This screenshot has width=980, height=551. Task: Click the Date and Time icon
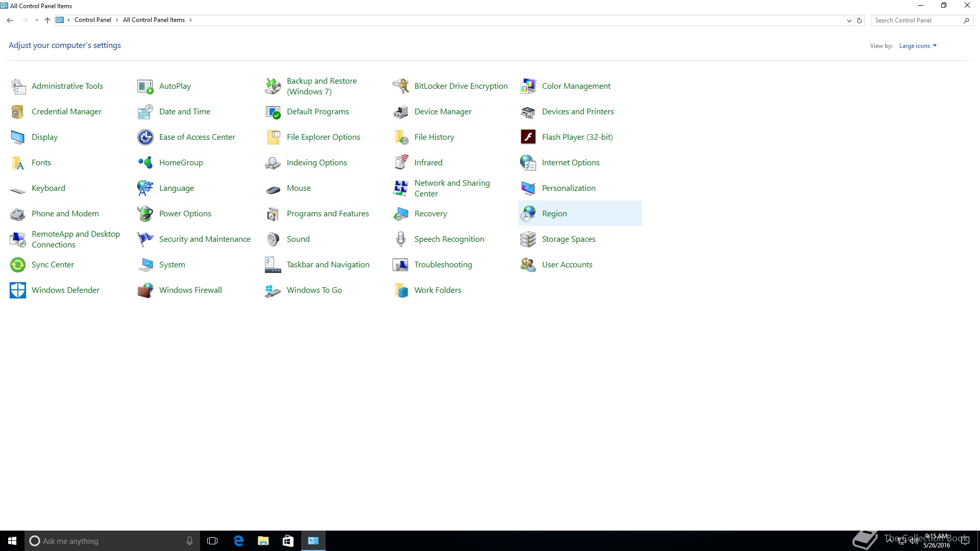click(x=145, y=112)
